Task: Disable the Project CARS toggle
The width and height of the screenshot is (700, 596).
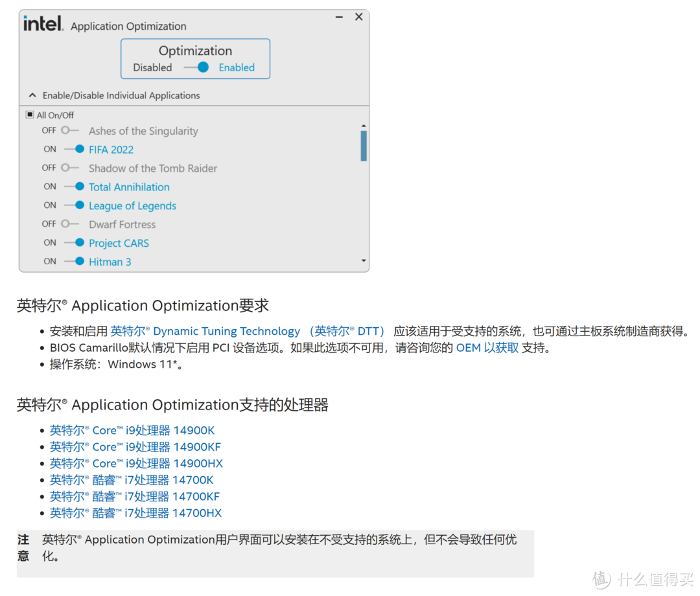Action: [74, 243]
